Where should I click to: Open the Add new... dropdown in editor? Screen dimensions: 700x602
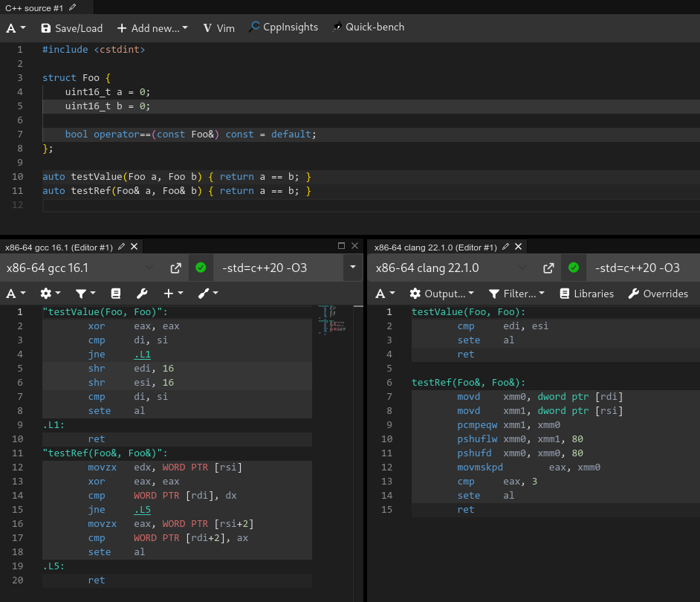[x=152, y=28]
